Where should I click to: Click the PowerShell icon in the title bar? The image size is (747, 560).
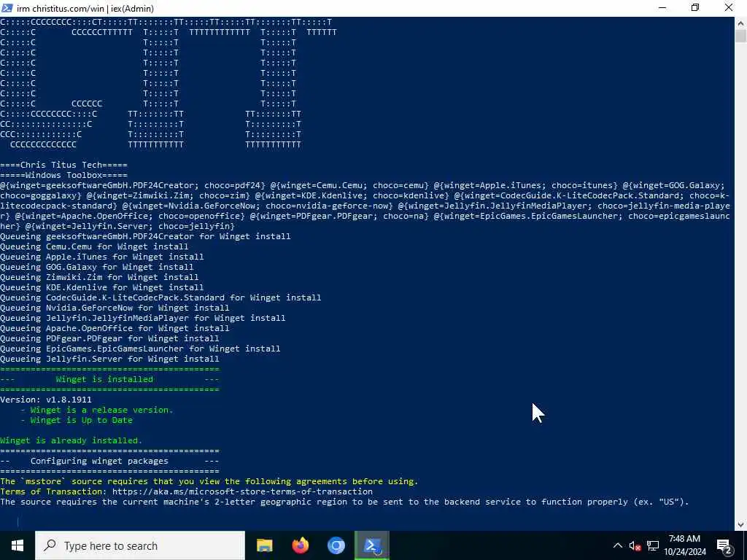click(x=7, y=8)
